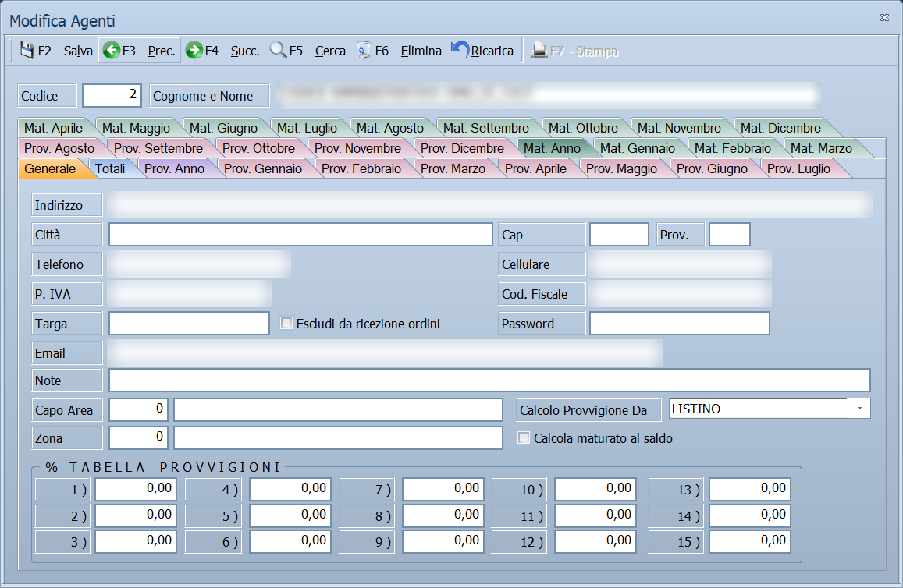Switch to the Totali tab
903x588 pixels.
110,168
